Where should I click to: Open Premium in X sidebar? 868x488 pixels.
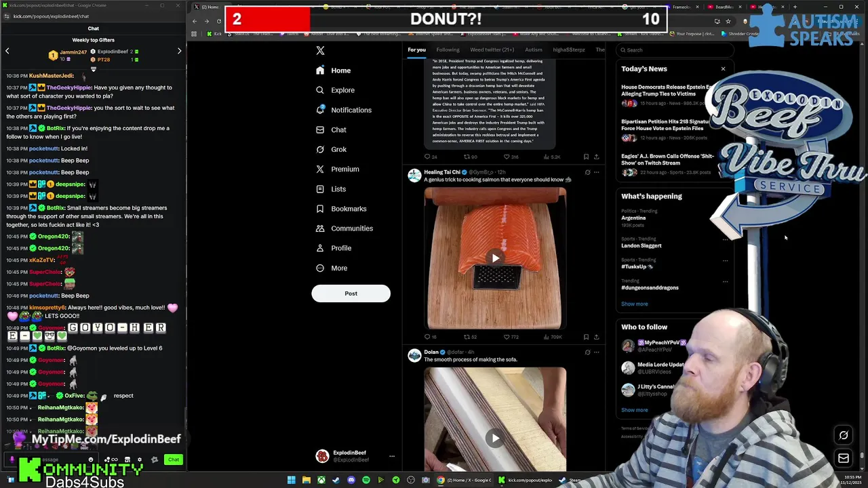point(337,169)
